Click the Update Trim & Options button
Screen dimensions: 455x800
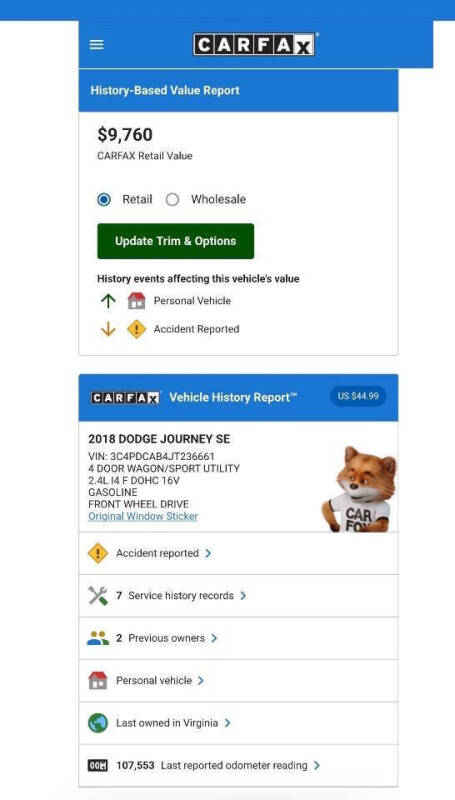point(175,241)
